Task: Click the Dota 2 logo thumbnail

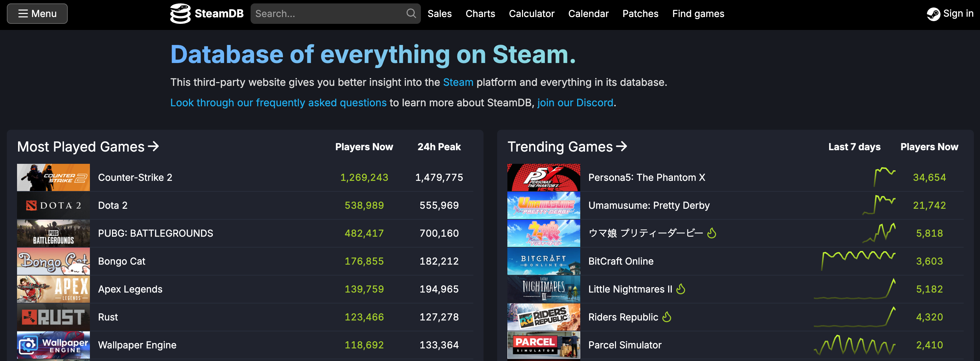Action: click(53, 205)
